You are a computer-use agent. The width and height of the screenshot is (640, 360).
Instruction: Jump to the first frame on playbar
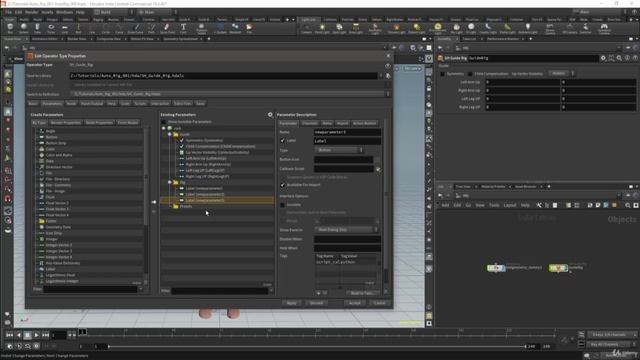(x=9, y=335)
